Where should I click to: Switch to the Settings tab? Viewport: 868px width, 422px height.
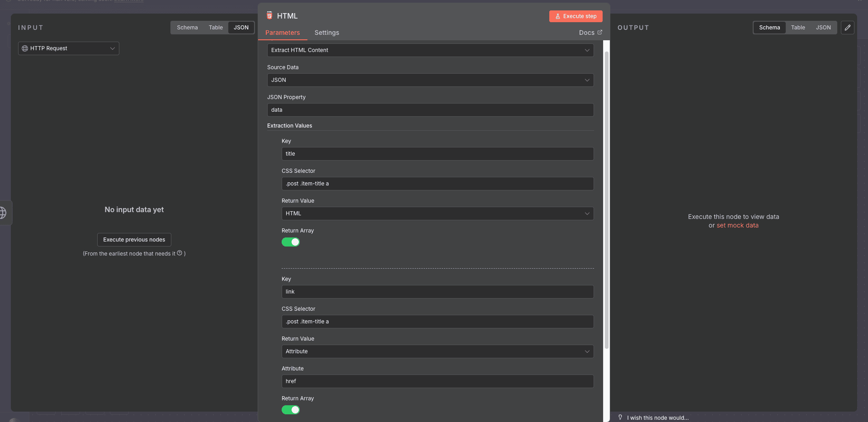point(327,33)
